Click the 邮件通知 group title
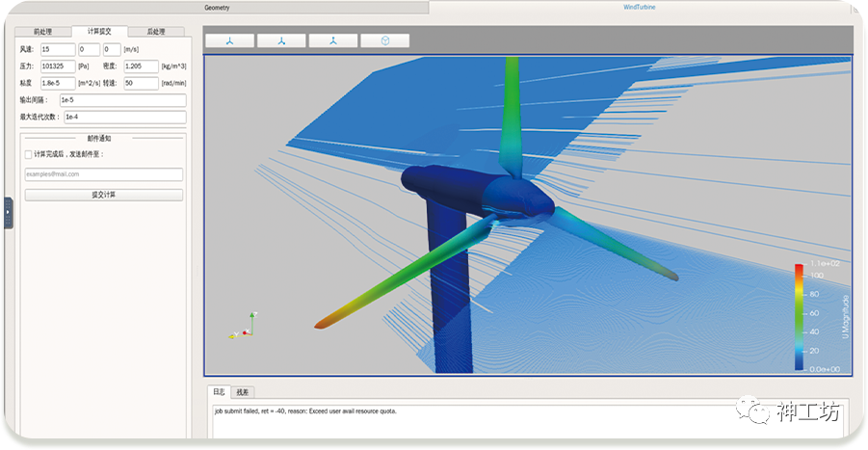 click(99, 139)
